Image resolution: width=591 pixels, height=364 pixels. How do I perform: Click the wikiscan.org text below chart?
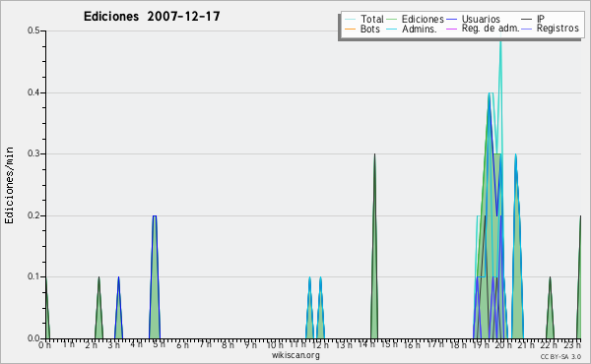click(x=295, y=355)
